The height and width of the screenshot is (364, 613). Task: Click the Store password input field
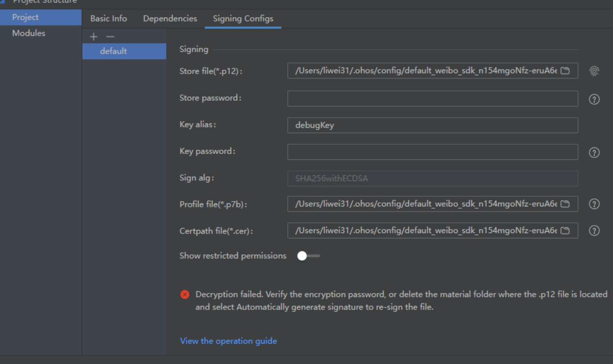432,99
